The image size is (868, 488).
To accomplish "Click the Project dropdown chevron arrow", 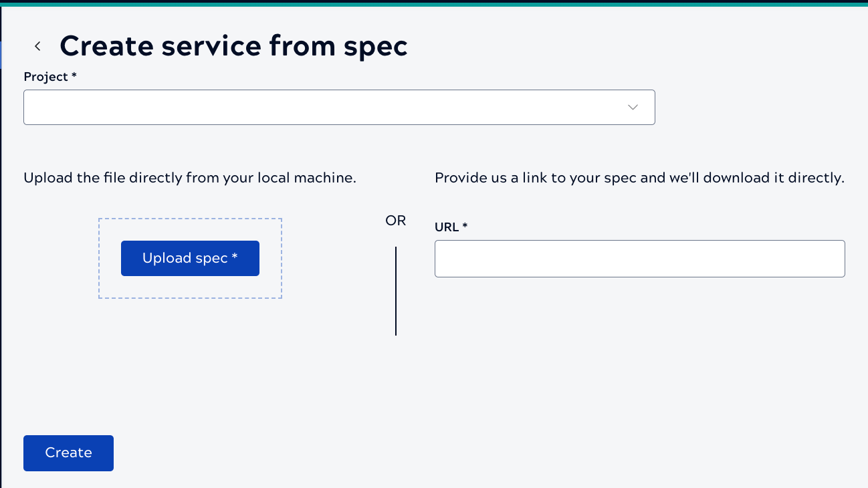I will (632, 107).
